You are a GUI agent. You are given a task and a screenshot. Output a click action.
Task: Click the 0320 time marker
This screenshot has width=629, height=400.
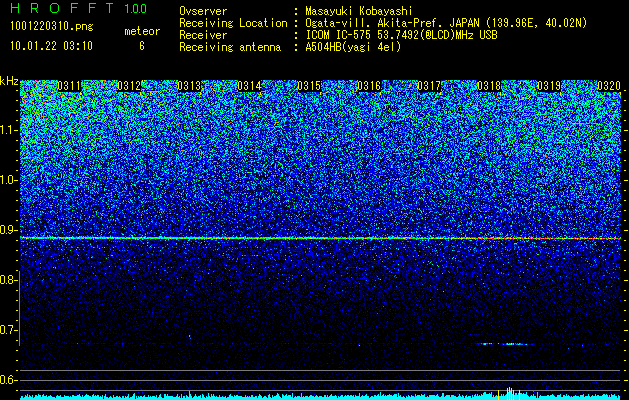[609, 86]
